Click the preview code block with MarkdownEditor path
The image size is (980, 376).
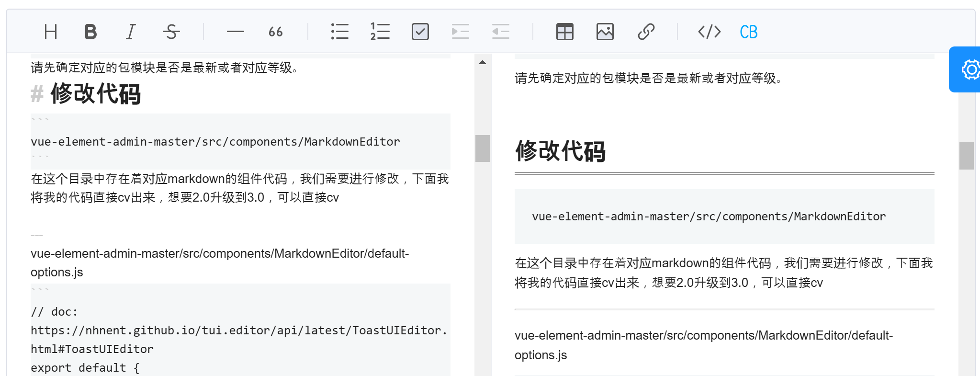click(x=724, y=216)
